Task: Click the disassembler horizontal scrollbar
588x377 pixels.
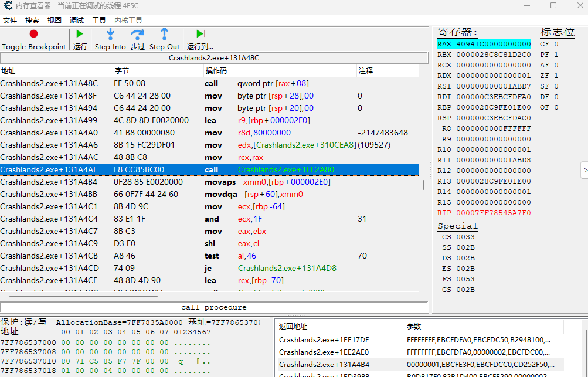Action: [x=83, y=296]
